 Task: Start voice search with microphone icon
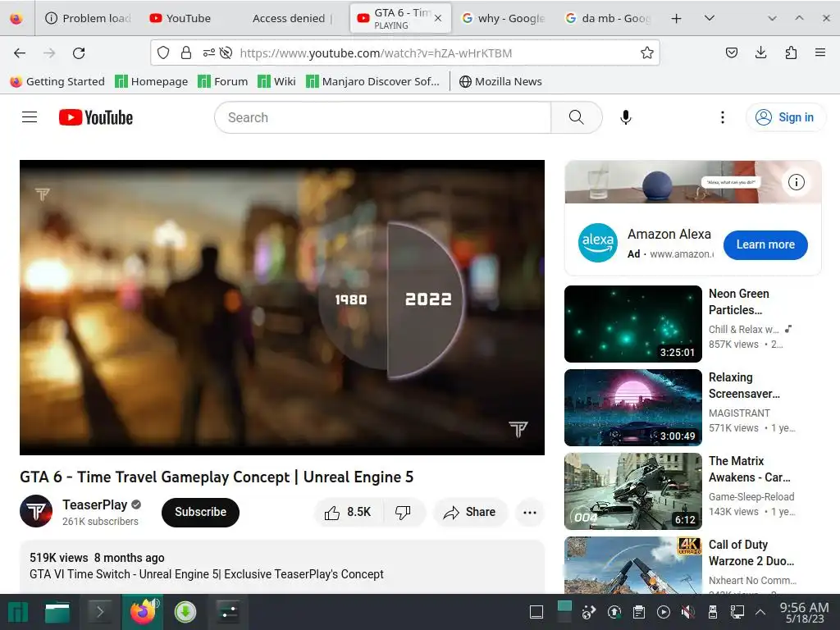(625, 117)
